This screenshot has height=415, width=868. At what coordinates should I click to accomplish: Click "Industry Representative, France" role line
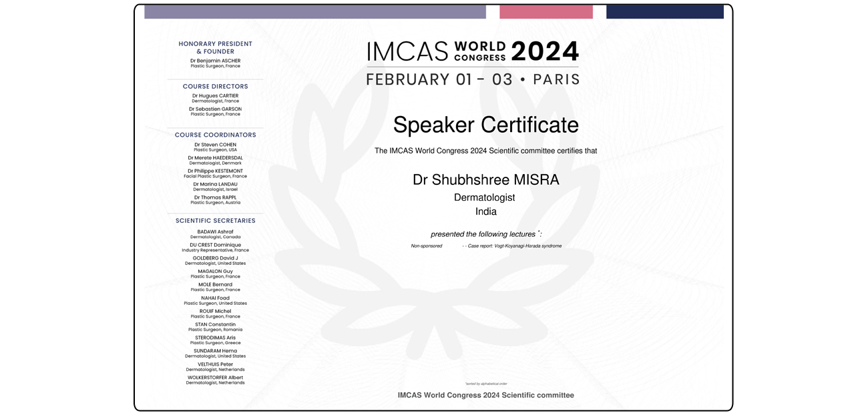(x=215, y=250)
